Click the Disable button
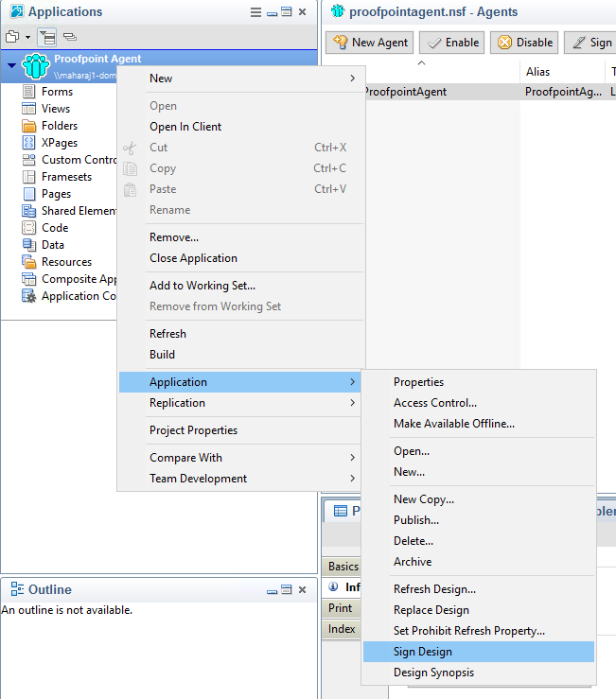Image resolution: width=616 pixels, height=699 pixels. pyautogui.click(x=524, y=43)
